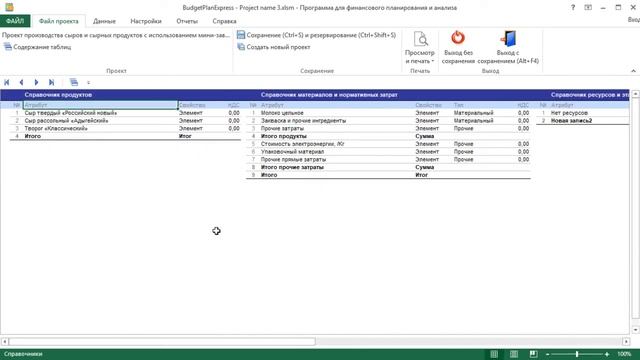The height and width of the screenshot is (360, 640).
Task: Open the ФАЙЛ menu
Action: (15, 21)
